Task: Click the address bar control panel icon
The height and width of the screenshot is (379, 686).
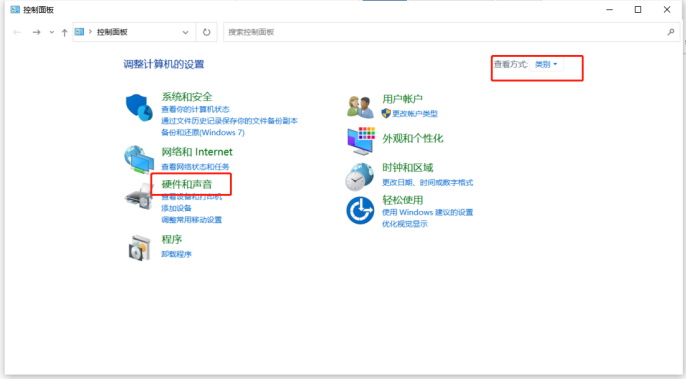Action: [x=79, y=32]
